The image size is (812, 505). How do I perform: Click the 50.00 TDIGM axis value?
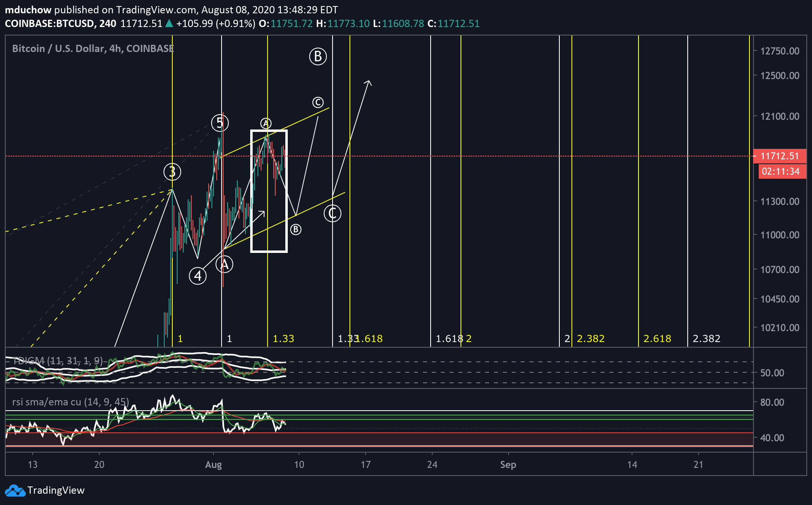(x=772, y=373)
